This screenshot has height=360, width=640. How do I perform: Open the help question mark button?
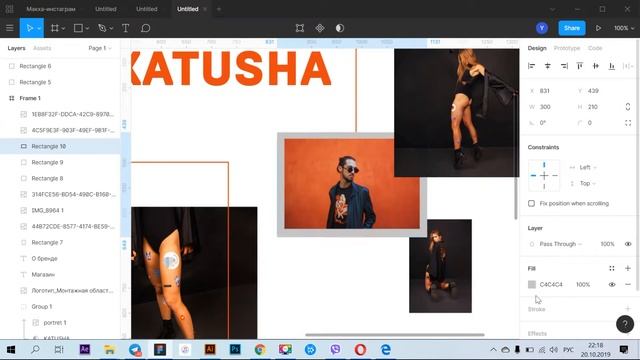625,325
